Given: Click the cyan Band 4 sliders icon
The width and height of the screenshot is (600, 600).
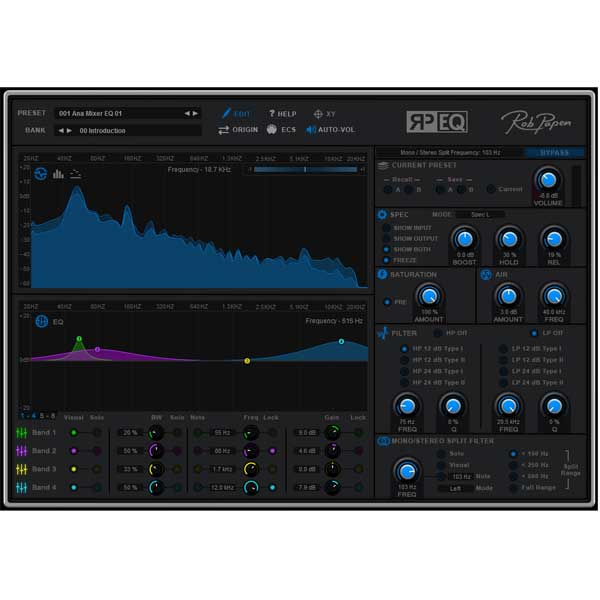Looking at the screenshot, I should (22, 487).
